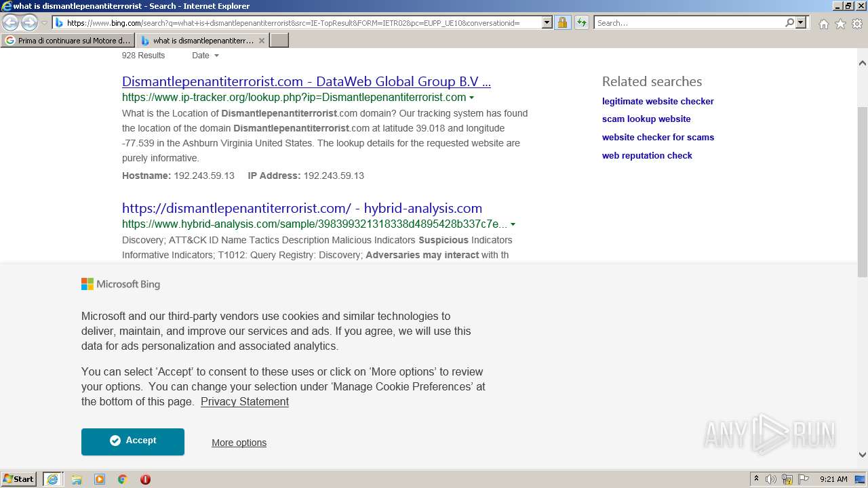Open the Home page icon

pos(823,24)
